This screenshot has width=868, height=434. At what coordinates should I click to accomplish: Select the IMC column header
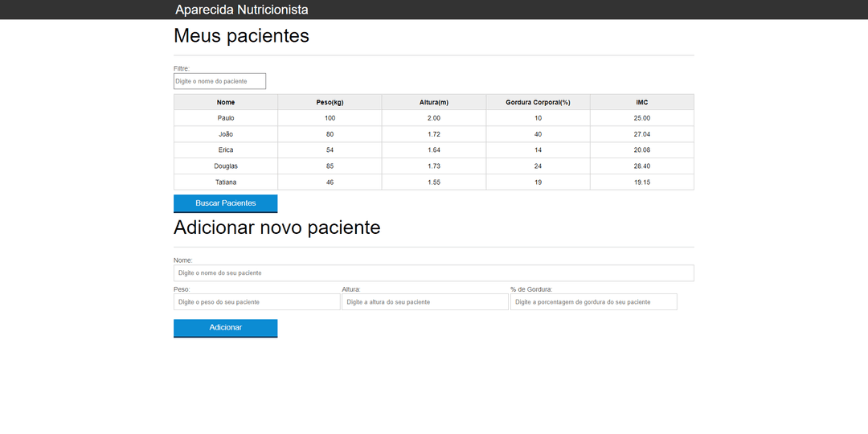point(641,102)
